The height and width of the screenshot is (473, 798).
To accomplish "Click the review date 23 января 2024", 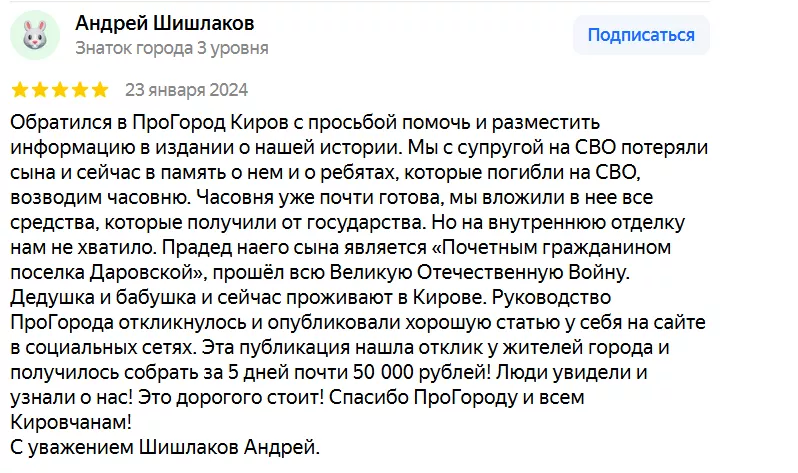I will coord(185,89).
